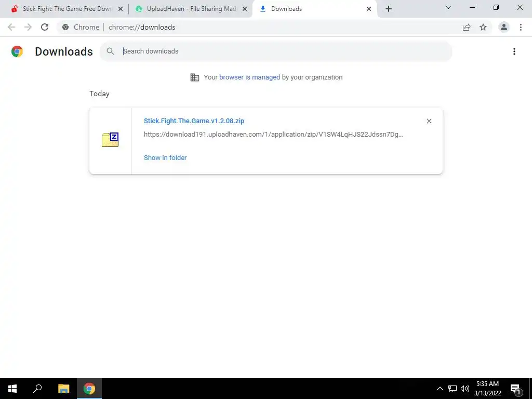Share this page using the share icon
This screenshot has width=532, height=399.
point(467,27)
